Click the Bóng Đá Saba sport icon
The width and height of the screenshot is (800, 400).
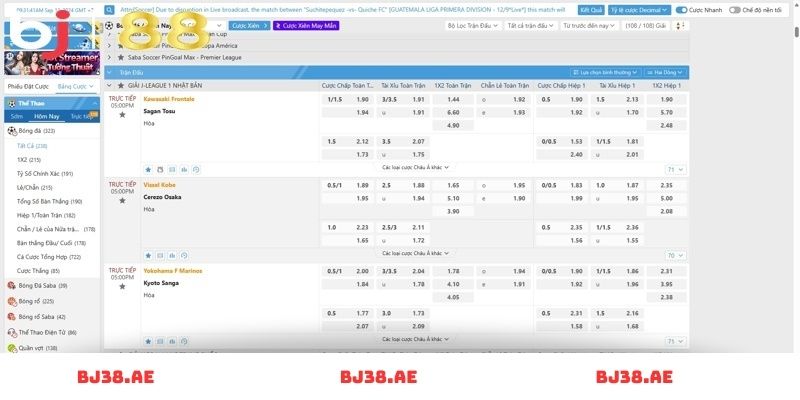[x=12, y=286]
